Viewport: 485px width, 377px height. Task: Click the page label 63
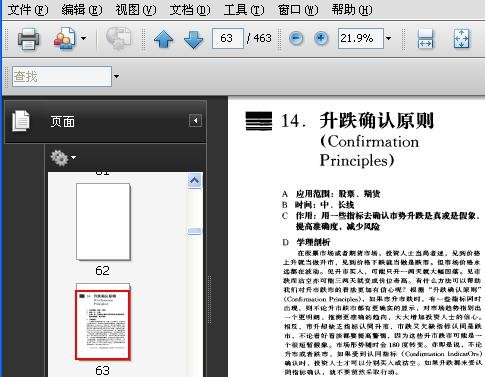click(x=102, y=371)
